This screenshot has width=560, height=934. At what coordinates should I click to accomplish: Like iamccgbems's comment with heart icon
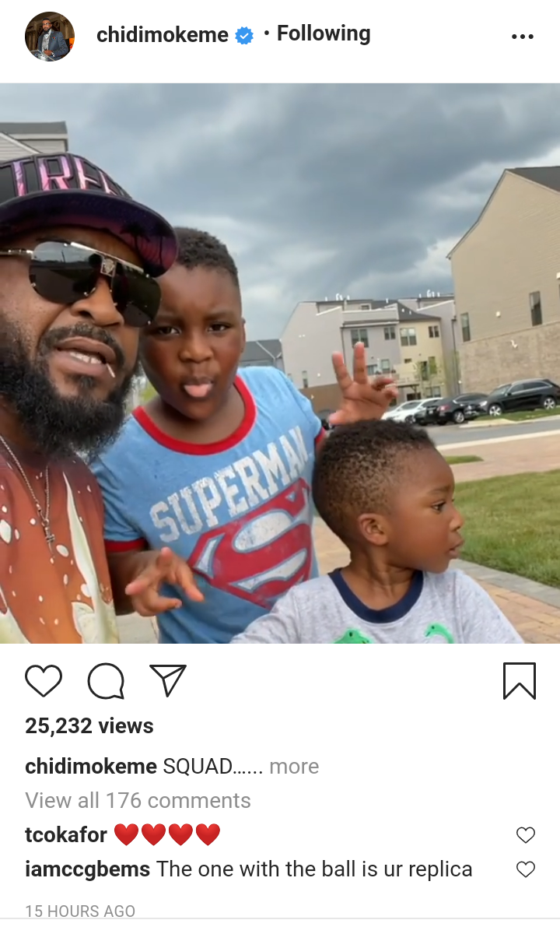click(526, 869)
